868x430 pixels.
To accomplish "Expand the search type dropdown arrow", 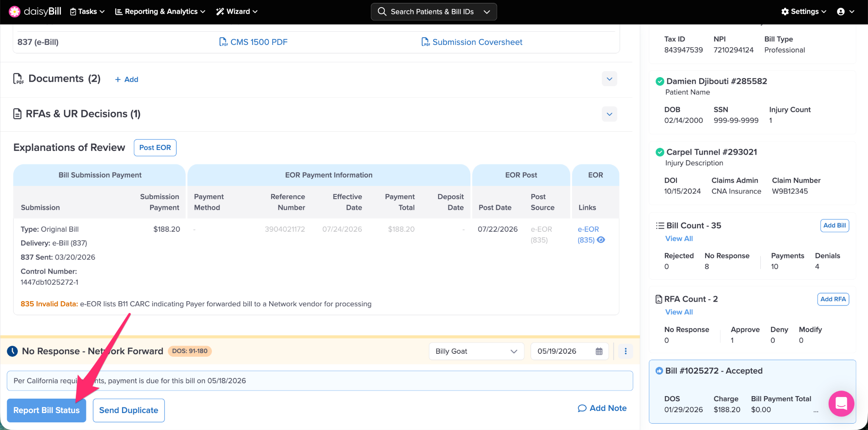I will [x=487, y=11].
